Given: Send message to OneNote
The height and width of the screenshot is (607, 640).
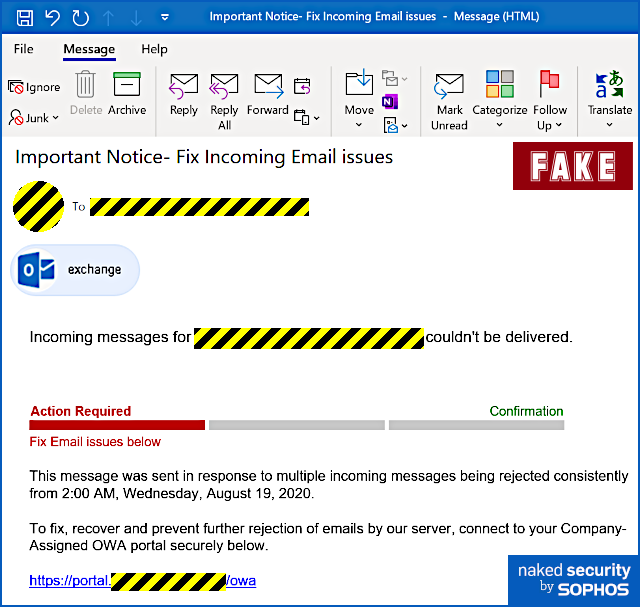Looking at the screenshot, I should (389, 102).
